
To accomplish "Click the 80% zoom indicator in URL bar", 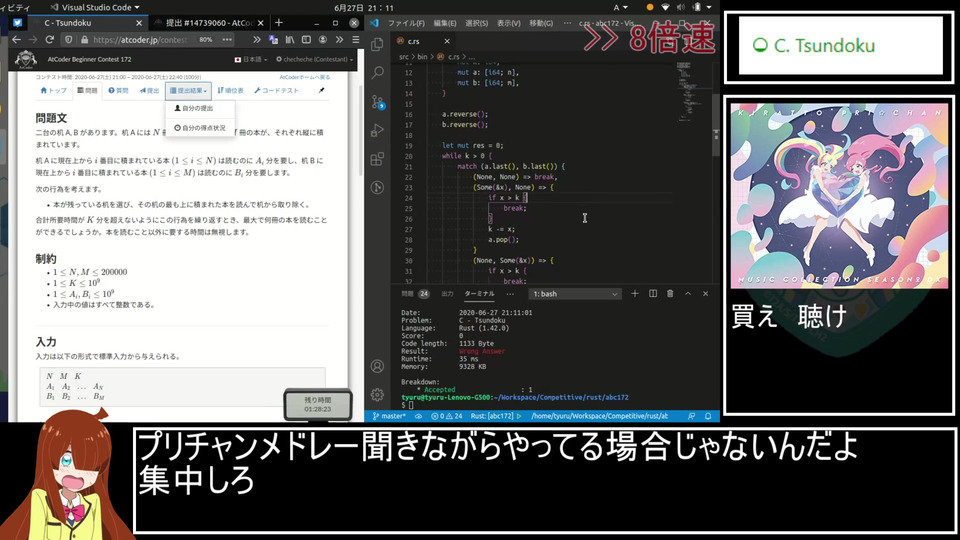I will point(206,39).
